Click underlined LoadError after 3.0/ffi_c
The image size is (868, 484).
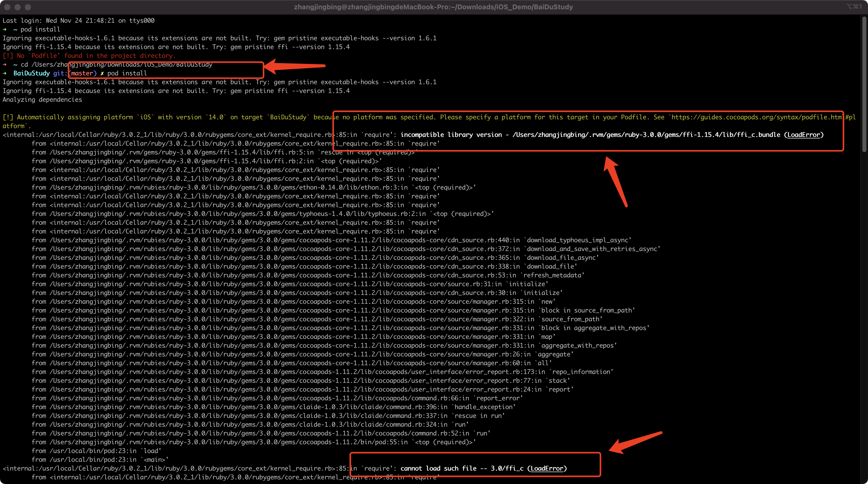(547, 469)
